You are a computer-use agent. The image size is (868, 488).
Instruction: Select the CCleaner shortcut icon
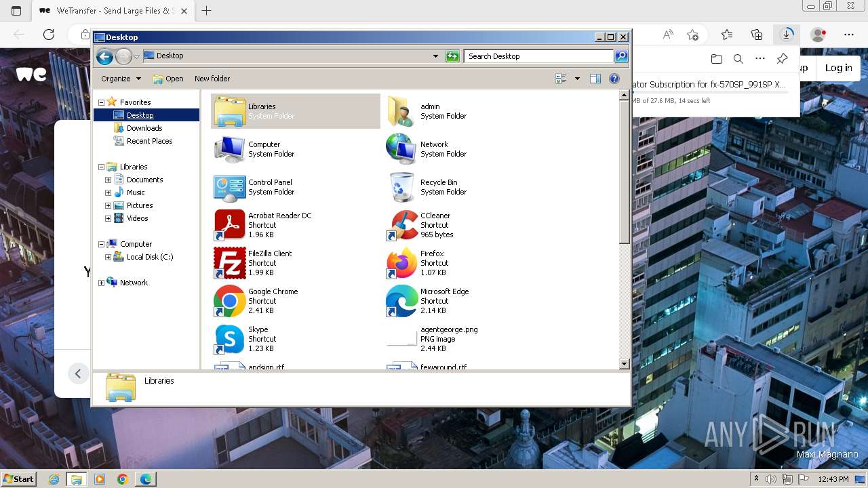(x=401, y=225)
